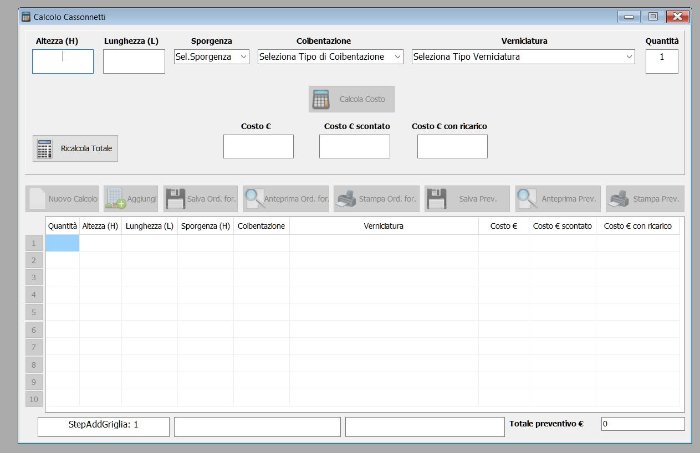Click the Nuovo Calcolo button label
The width and height of the screenshot is (700, 453).
tap(72, 199)
